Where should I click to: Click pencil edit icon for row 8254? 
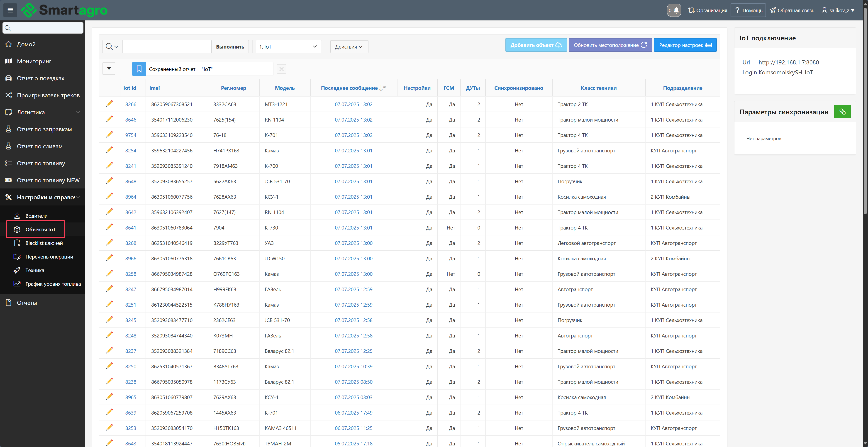(110, 150)
